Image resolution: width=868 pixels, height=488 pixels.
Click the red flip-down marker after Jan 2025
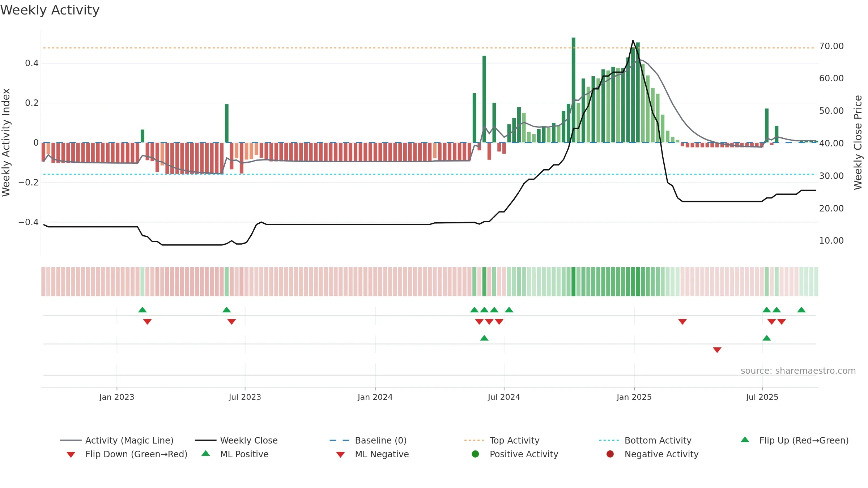point(682,321)
